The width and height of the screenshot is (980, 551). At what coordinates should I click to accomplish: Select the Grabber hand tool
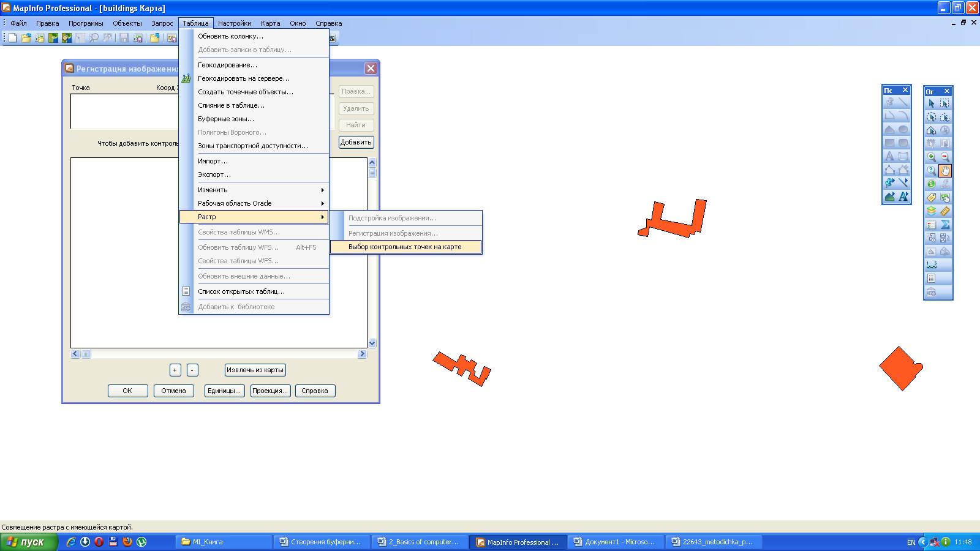(x=945, y=171)
